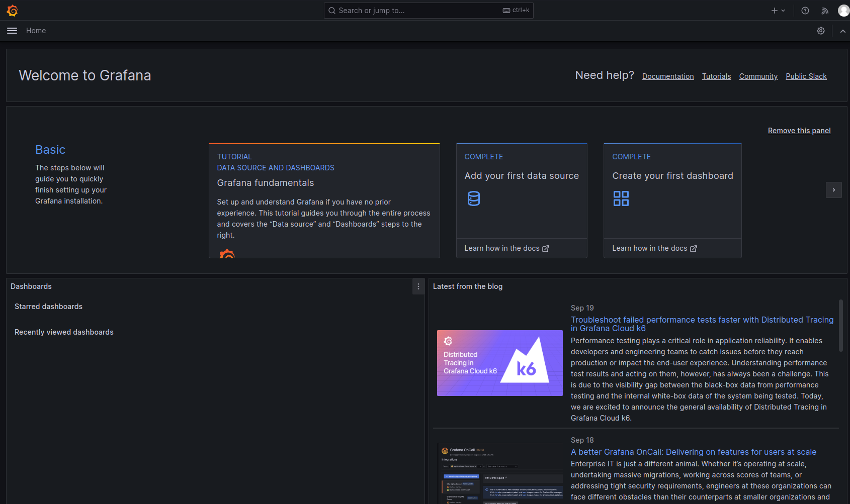Open the user profile avatar
This screenshot has height=504, width=850.
click(x=843, y=11)
